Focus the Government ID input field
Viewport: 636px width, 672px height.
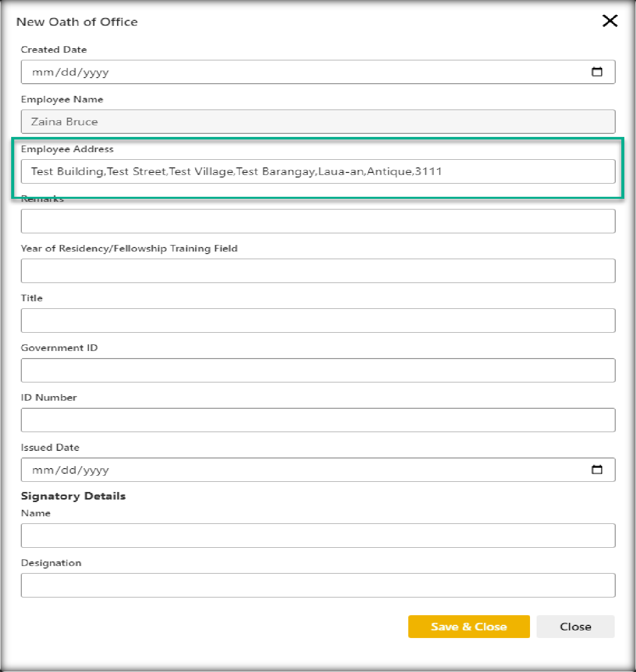click(x=317, y=370)
